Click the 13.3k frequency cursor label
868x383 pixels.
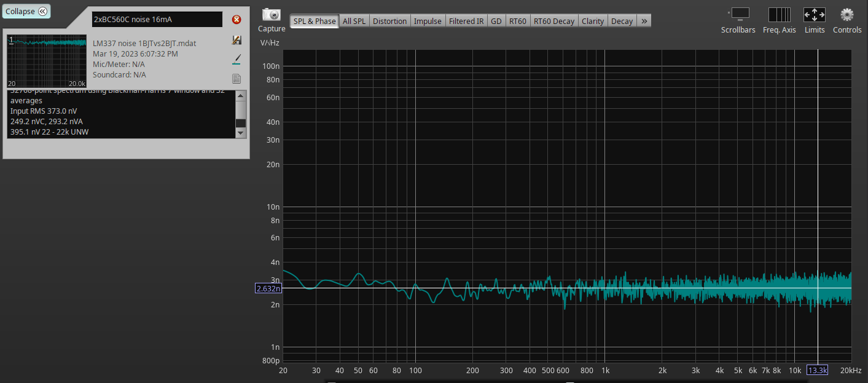[x=818, y=370]
